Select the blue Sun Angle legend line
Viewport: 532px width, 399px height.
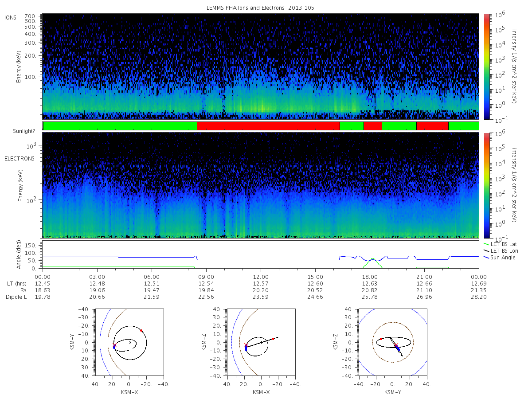point(486,257)
